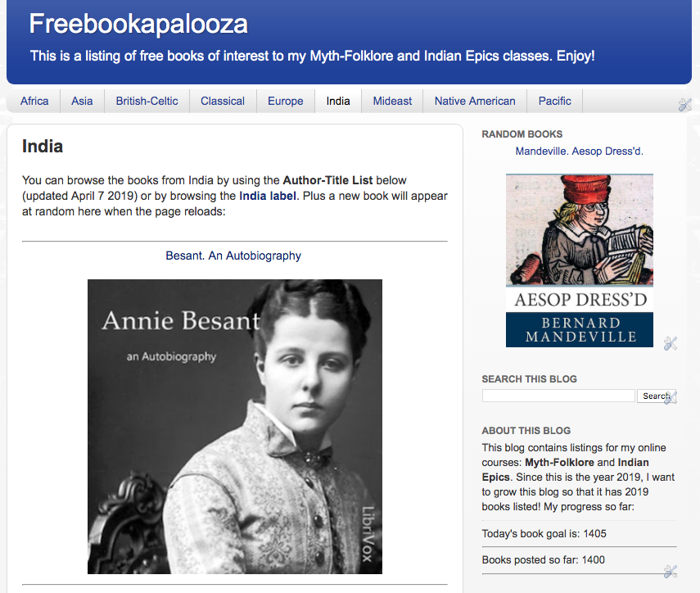The image size is (700, 593).
Task: Open the British-Celtic tab
Action: [147, 101]
